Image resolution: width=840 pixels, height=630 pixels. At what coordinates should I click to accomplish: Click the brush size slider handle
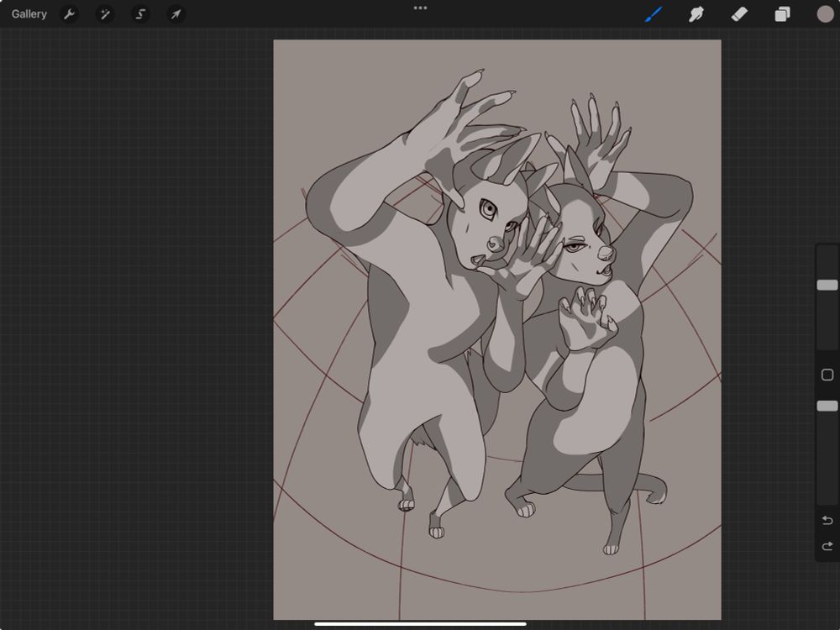pos(827,285)
